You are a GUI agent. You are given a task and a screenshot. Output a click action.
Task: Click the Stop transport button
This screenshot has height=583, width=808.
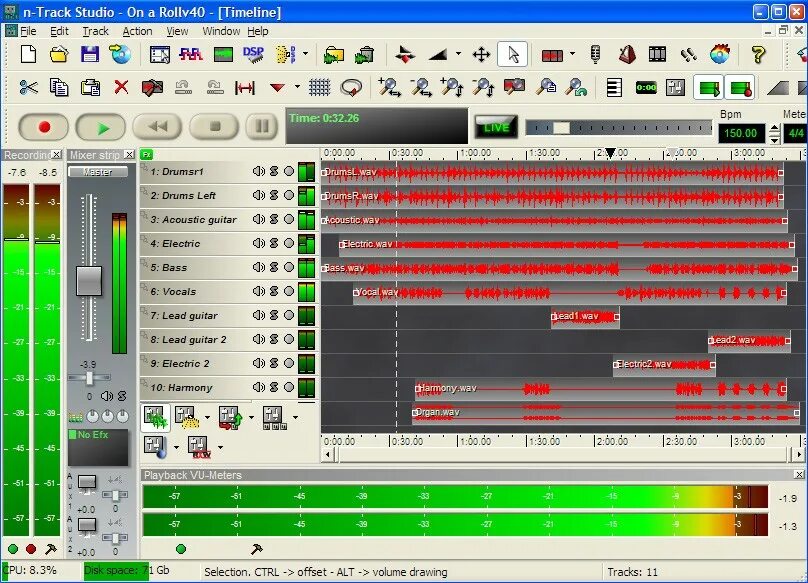214,127
